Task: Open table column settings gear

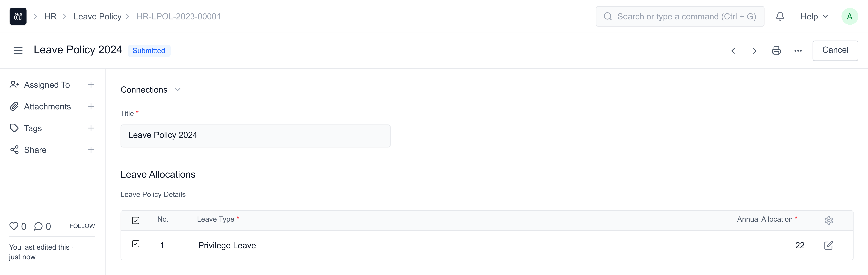Action: coord(829,220)
